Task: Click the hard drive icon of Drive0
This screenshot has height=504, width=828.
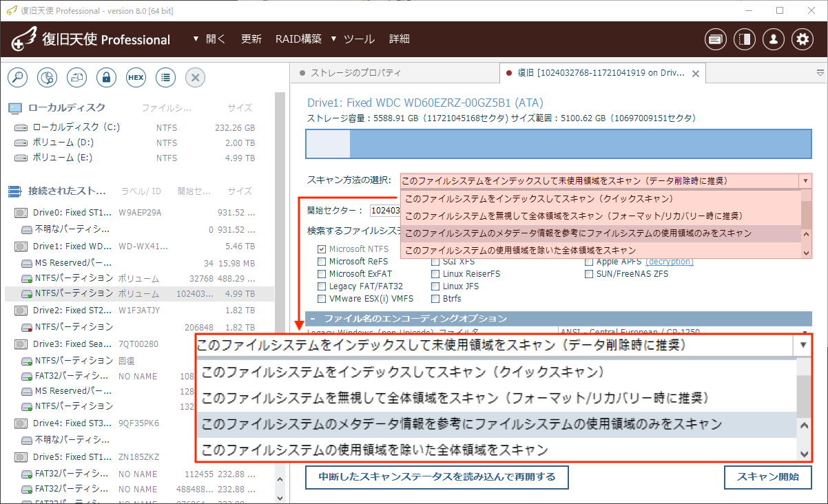Action: click(21, 213)
